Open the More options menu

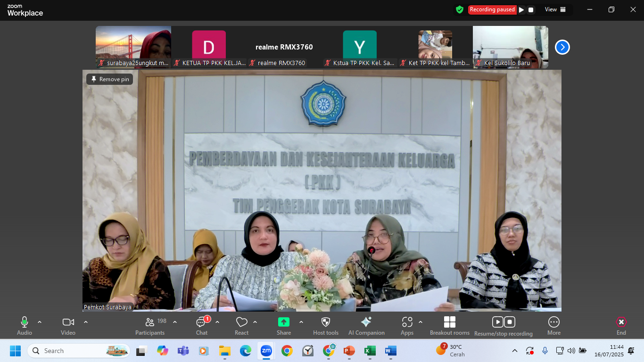[x=554, y=326]
